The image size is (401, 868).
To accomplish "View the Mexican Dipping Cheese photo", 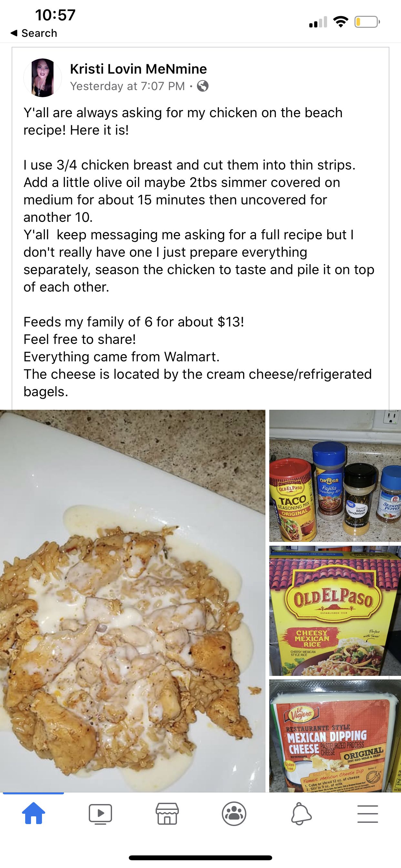I will [335, 736].
